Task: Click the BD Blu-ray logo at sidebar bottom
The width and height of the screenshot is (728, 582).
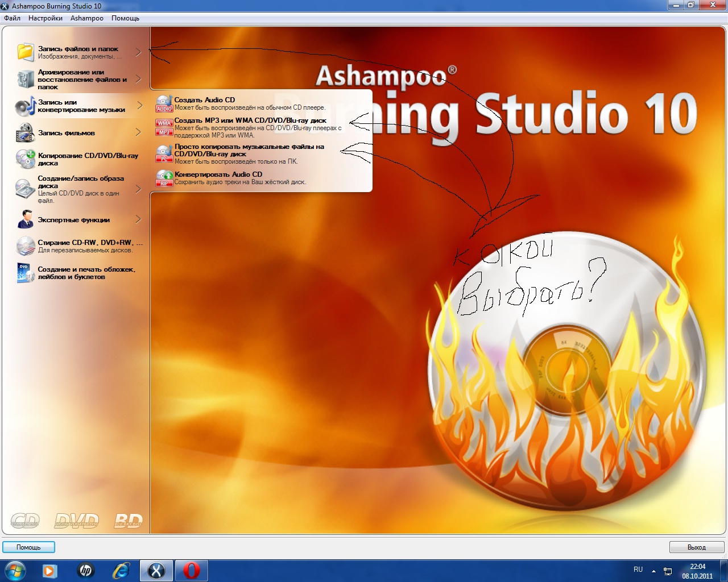Action: [128, 520]
